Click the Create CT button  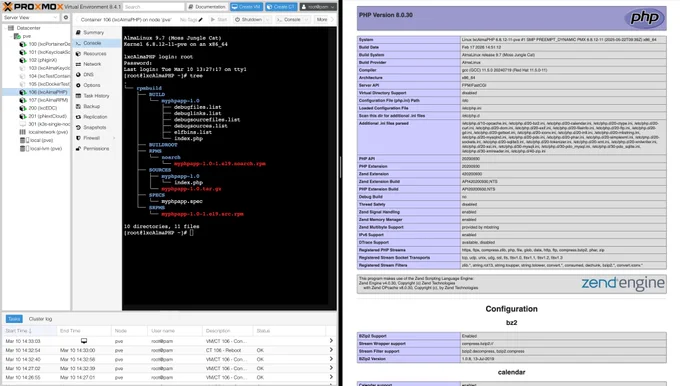pyautogui.click(x=281, y=7)
